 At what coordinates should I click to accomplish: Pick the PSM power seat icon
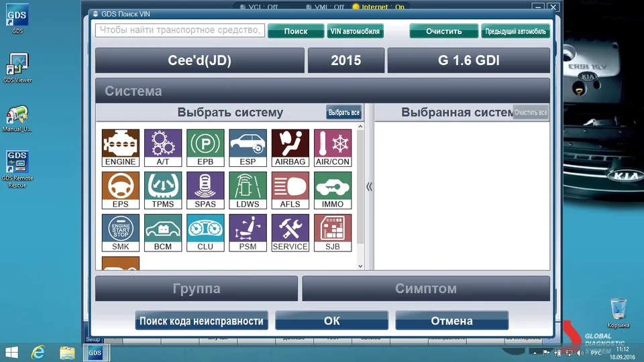[x=248, y=233]
